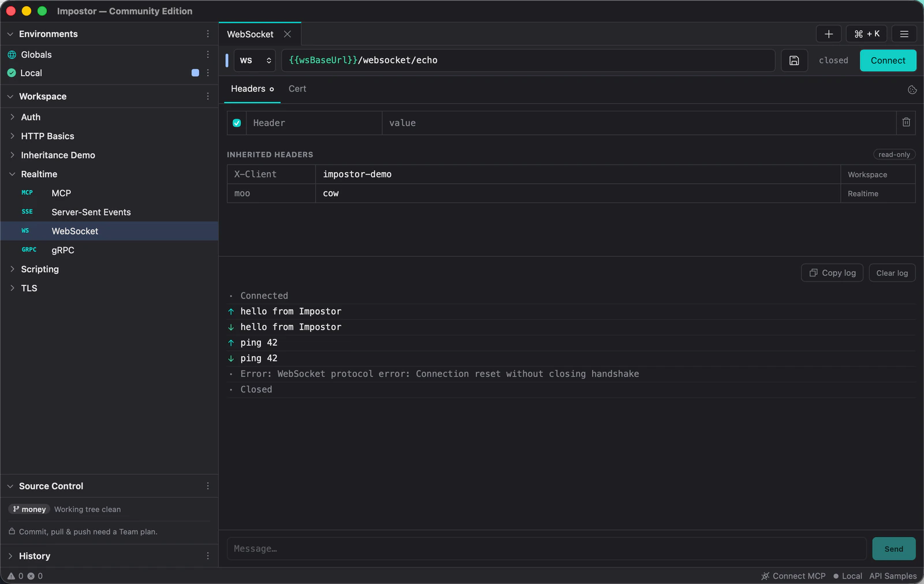Click the Local environment color swatch
This screenshot has height=584, width=924.
[x=195, y=73]
